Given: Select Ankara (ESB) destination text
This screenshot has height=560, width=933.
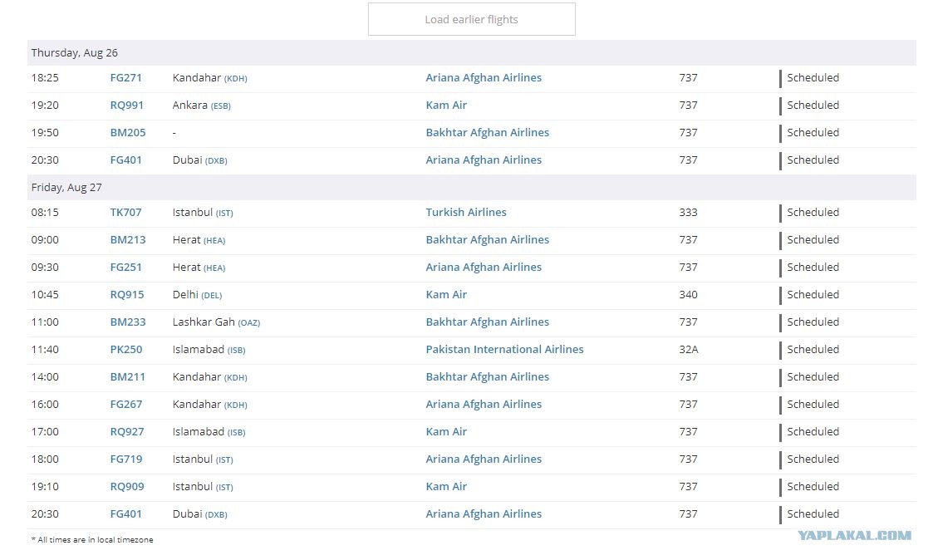Looking at the screenshot, I should pyautogui.click(x=201, y=106).
